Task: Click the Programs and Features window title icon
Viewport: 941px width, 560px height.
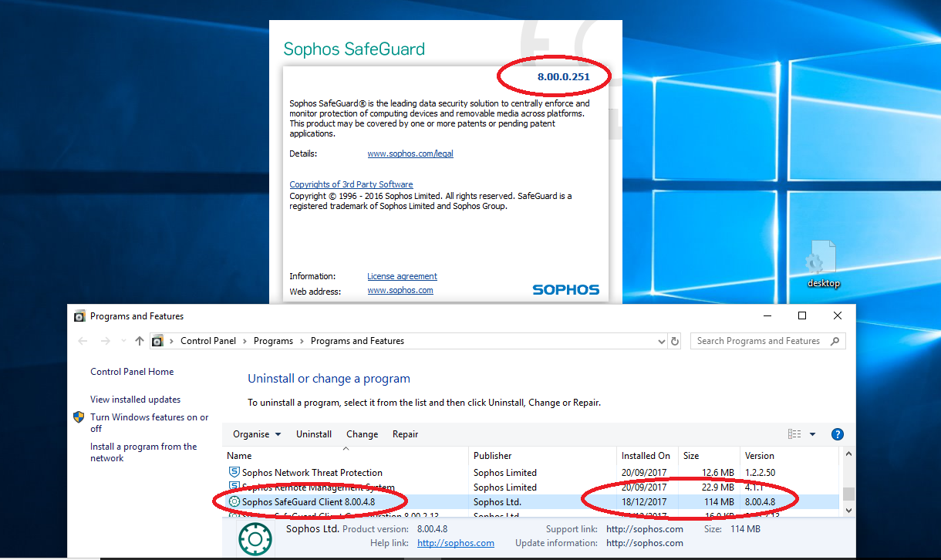Action: click(x=79, y=316)
